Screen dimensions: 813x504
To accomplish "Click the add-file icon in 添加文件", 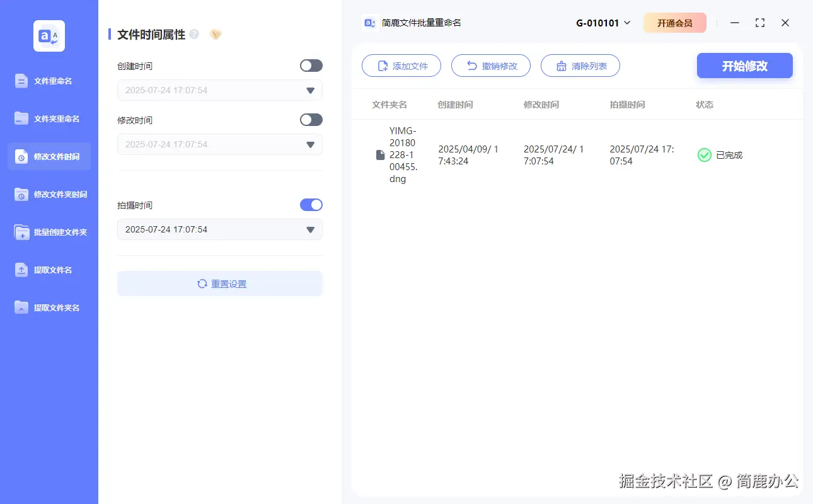I will coord(383,66).
